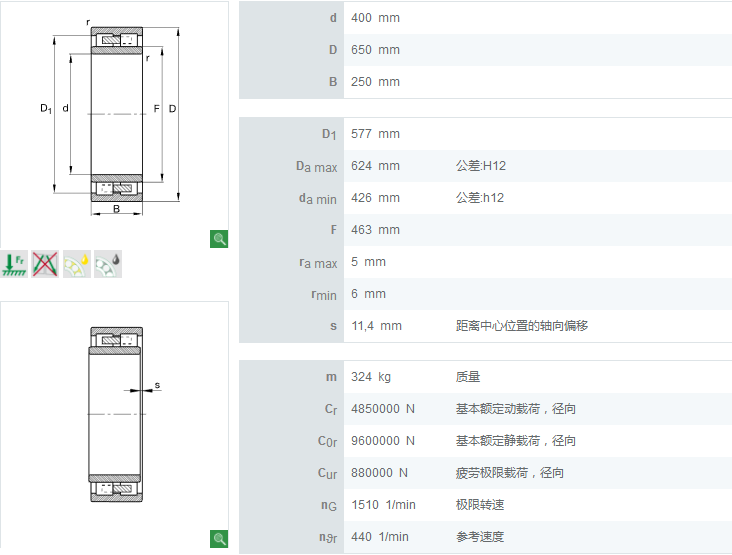732x555 pixels.
Task: Click the 基本额定动载荷，径向 description
Action: pos(515,409)
